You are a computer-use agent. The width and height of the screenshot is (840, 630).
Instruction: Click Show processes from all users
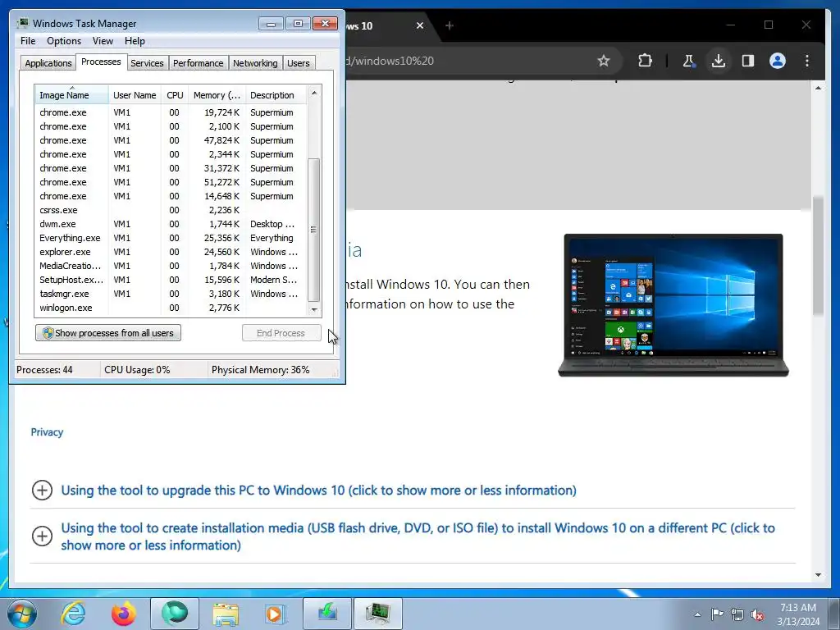pyautogui.click(x=108, y=333)
